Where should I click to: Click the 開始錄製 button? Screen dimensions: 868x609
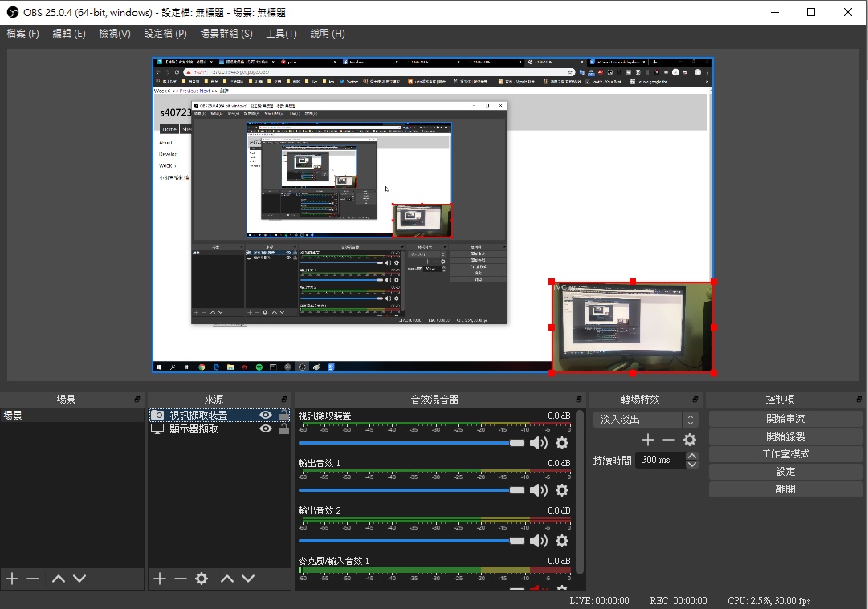785,436
